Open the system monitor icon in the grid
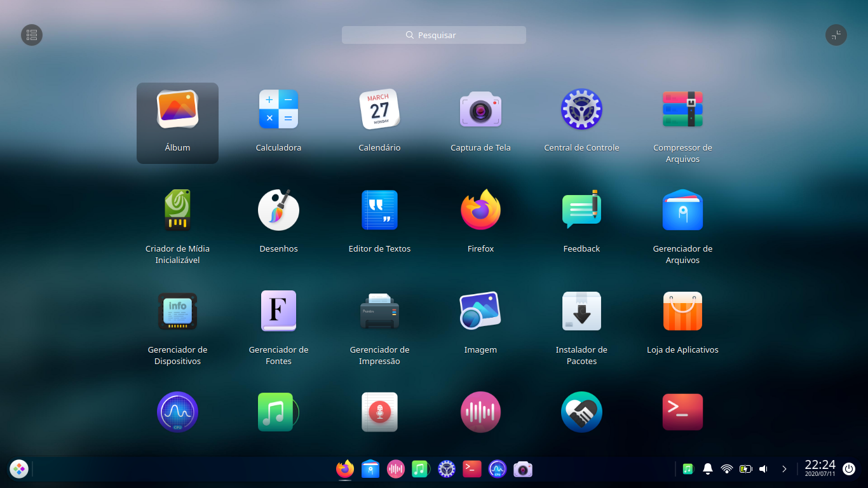This screenshot has height=488, width=868. [x=177, y=412]
